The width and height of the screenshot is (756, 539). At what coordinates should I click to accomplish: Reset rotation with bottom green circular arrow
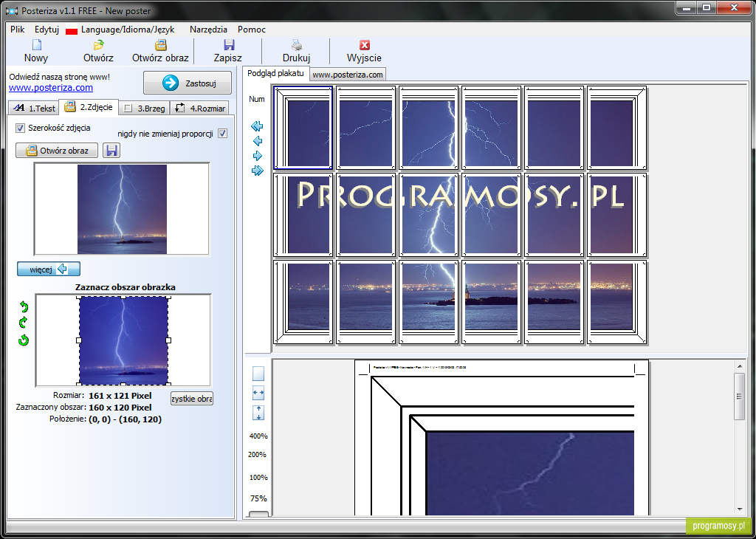tap(24, 340)
